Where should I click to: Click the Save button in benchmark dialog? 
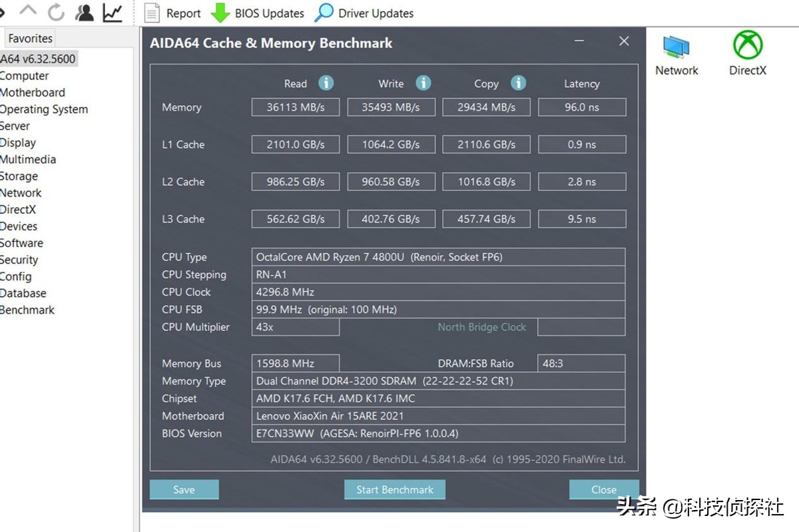[184, 489]
